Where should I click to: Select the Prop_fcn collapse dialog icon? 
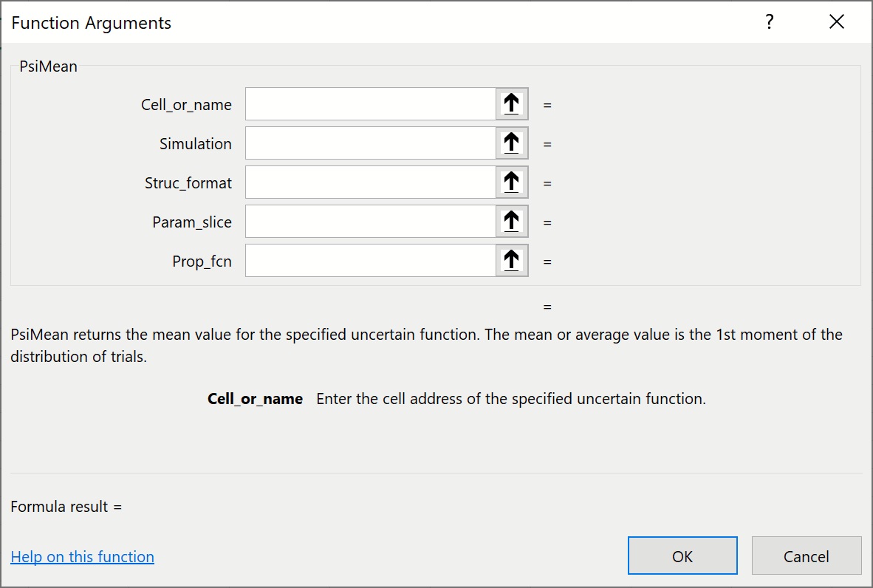pyautogui.click(x=512, y=261)
